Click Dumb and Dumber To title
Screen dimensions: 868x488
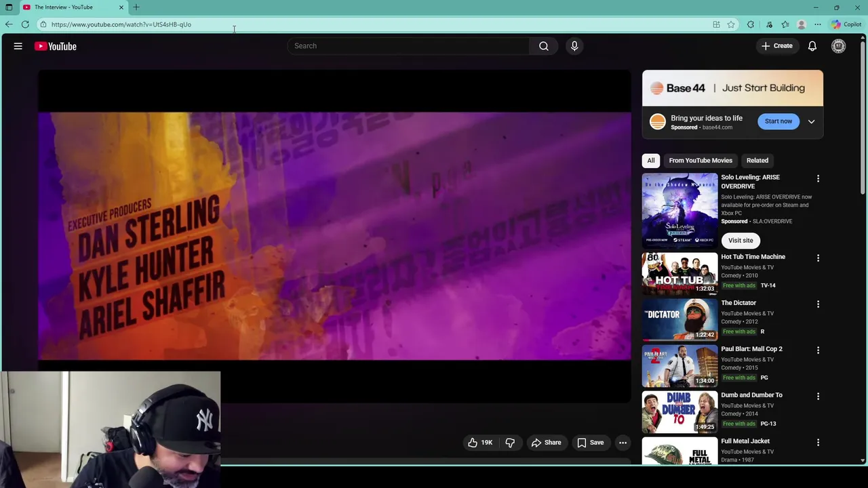(751, 395)
